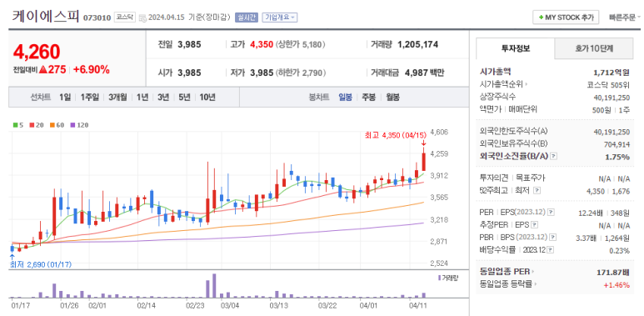Click the 거래량 value 1,205,174
This screenshot has width=644, height=316.
pyautogui.click(x=417, y=45)
